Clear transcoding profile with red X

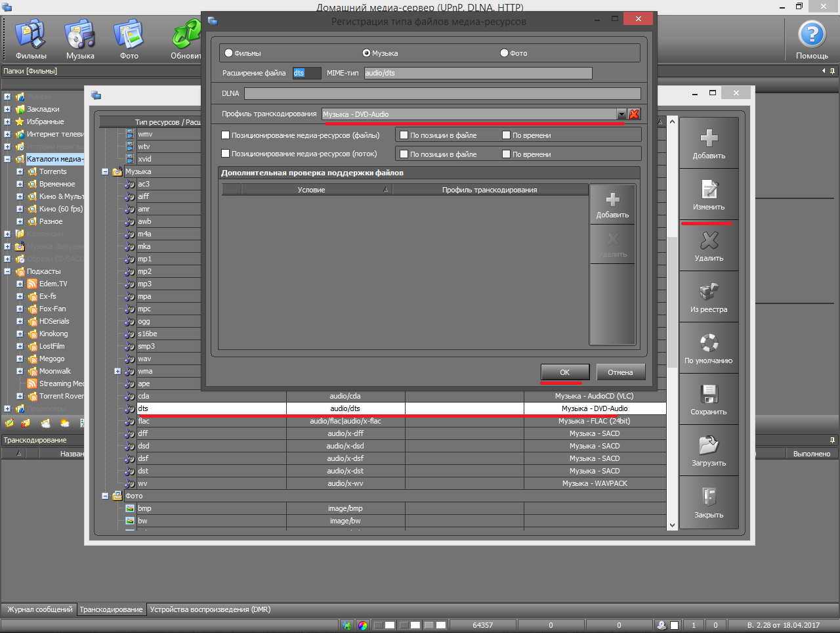click(x=634, y=114)
